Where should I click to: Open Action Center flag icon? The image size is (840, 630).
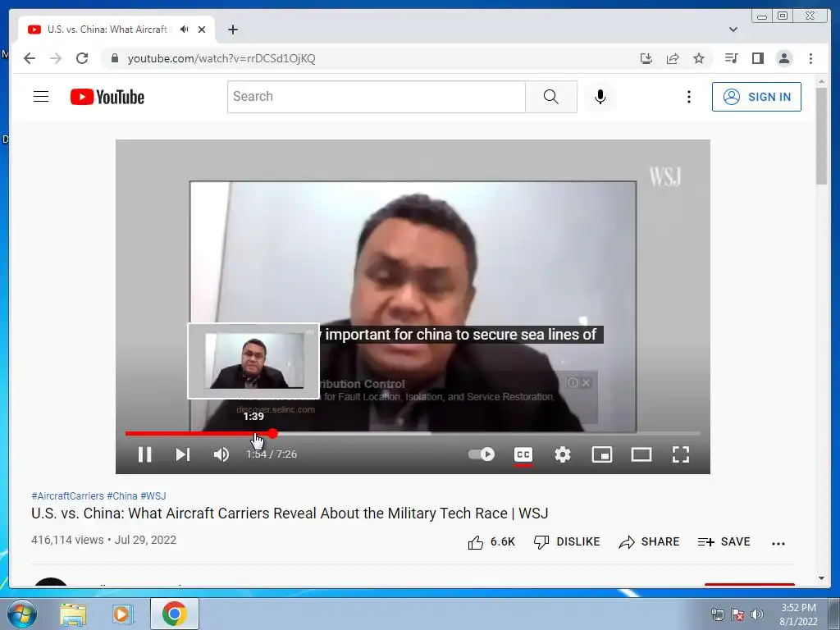[737, 614]
